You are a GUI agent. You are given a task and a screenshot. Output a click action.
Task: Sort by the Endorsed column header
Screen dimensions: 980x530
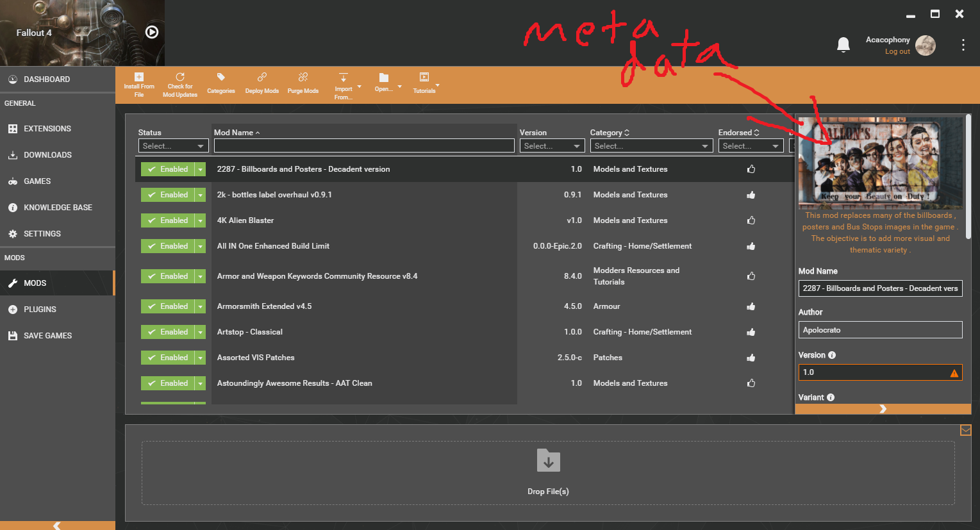[738, 133]
